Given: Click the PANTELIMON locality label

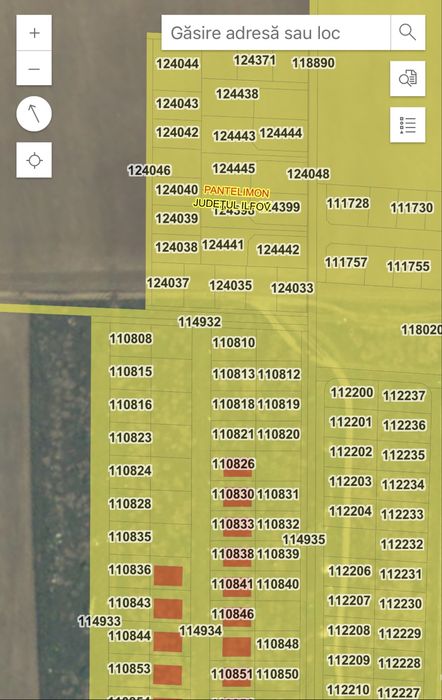Looking at the screenshot, I should click(237, 192).
